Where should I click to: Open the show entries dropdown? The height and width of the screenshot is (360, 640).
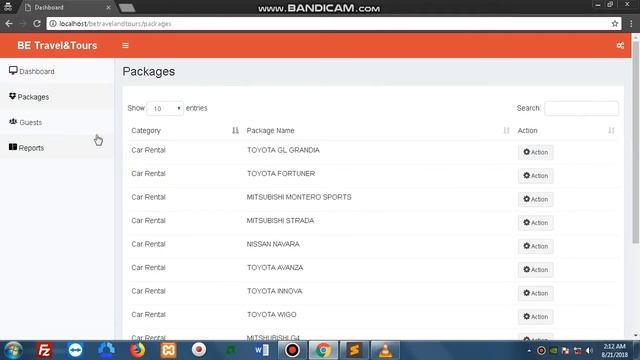tap(165, 108)
